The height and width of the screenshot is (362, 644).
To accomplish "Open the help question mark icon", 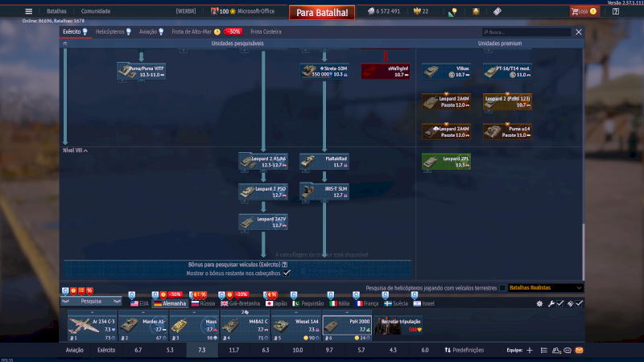I will pyautogui.click(x=615, y=11).
